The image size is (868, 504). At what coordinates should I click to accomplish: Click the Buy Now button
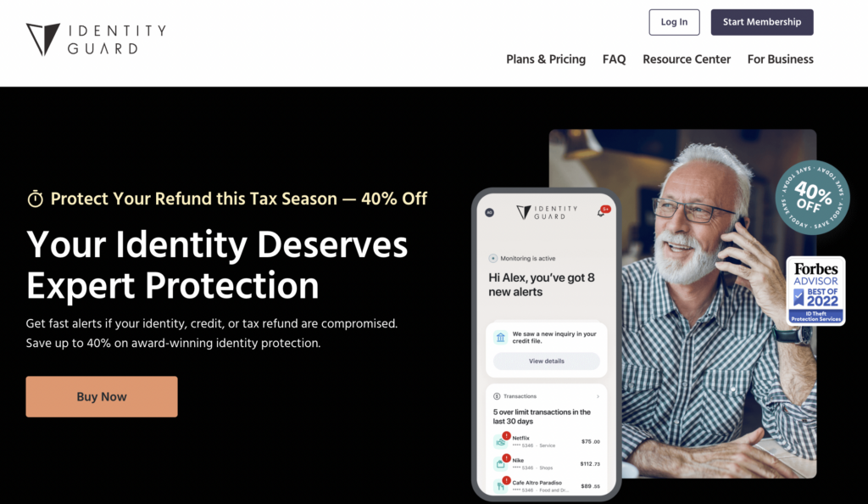point(102,396)
